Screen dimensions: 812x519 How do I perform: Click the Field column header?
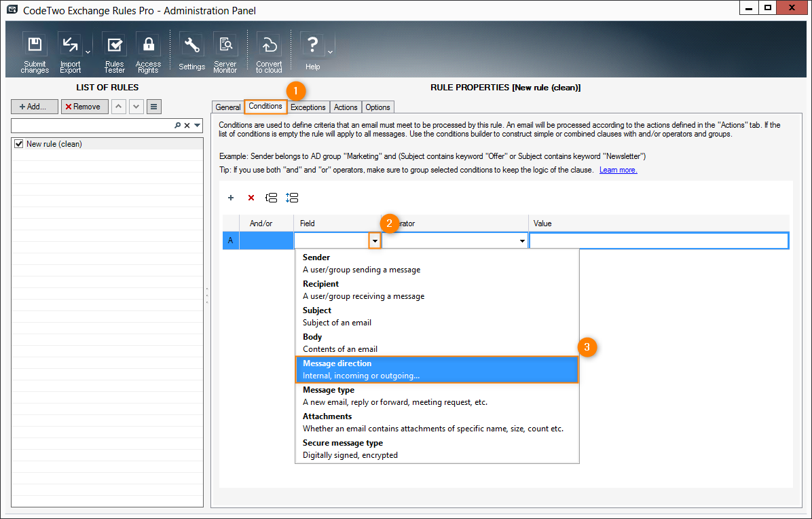[337, 223]
